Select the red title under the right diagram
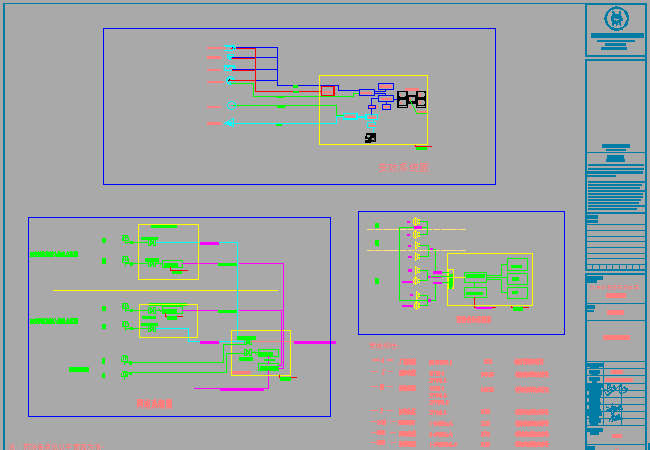This screenshot has width=650, height=450. [x=474, y=320]
